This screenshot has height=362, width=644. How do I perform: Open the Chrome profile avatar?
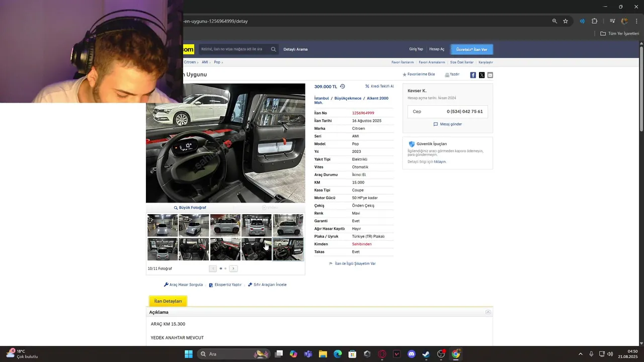point(624,21)
